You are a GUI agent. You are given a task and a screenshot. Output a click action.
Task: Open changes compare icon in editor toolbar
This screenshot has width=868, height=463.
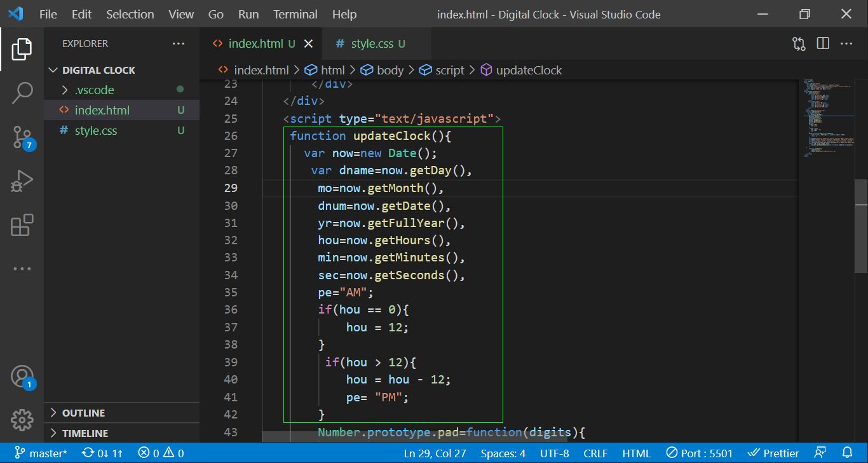799,44
